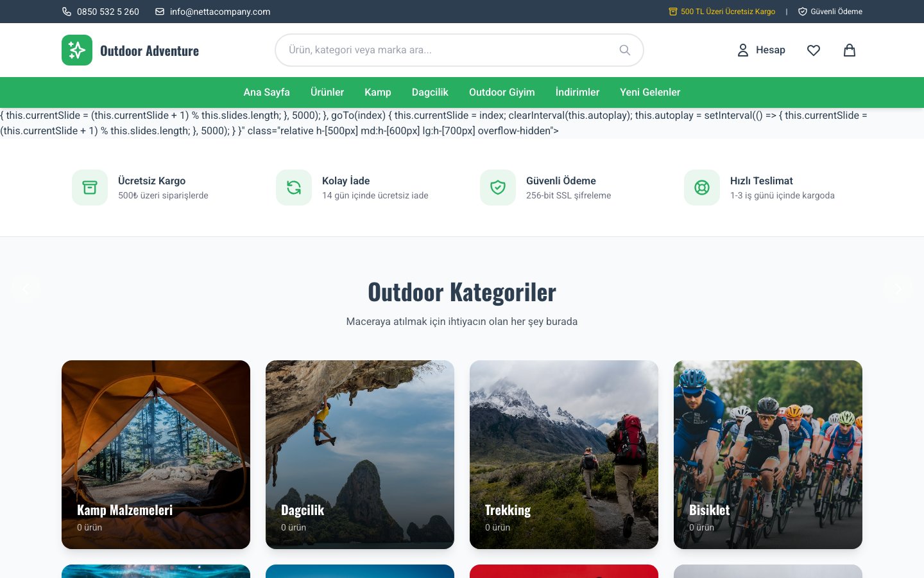Click the Kolay İade refresh icon

pyautogui.click(x=294, y=188)
